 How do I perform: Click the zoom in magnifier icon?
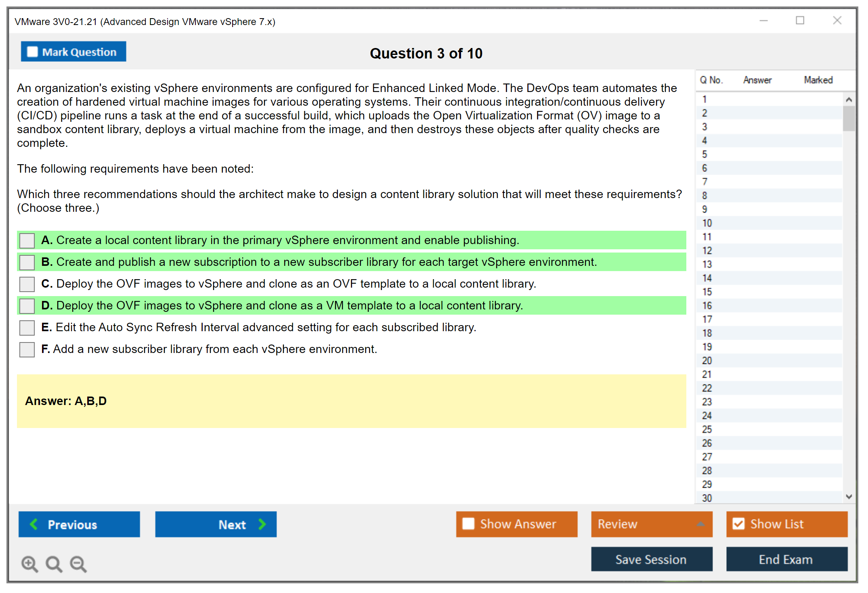pyautogui.click(x=29, y=564)
